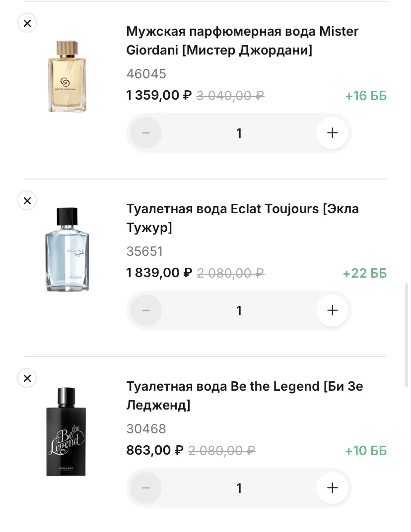Open Туалетная вода Eclat Toujours title
This screenshot has width=411, height=532.
(x=242, y=218)
